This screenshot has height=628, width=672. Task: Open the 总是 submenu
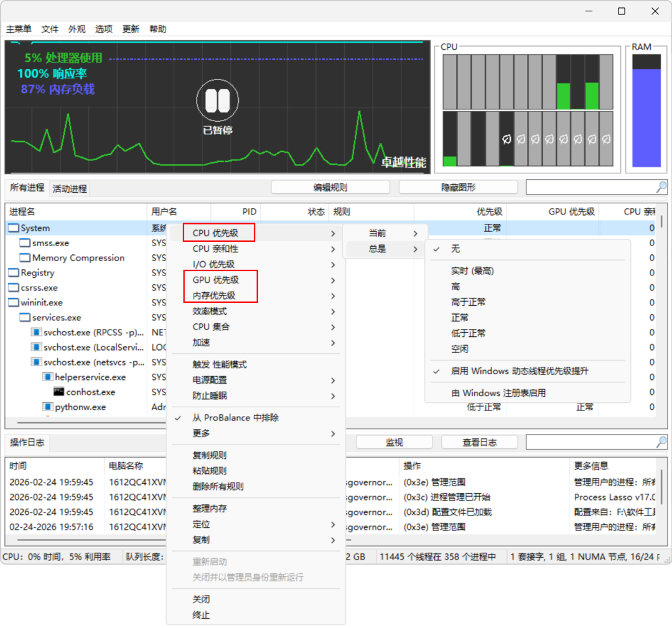click(x=385, y=249)
